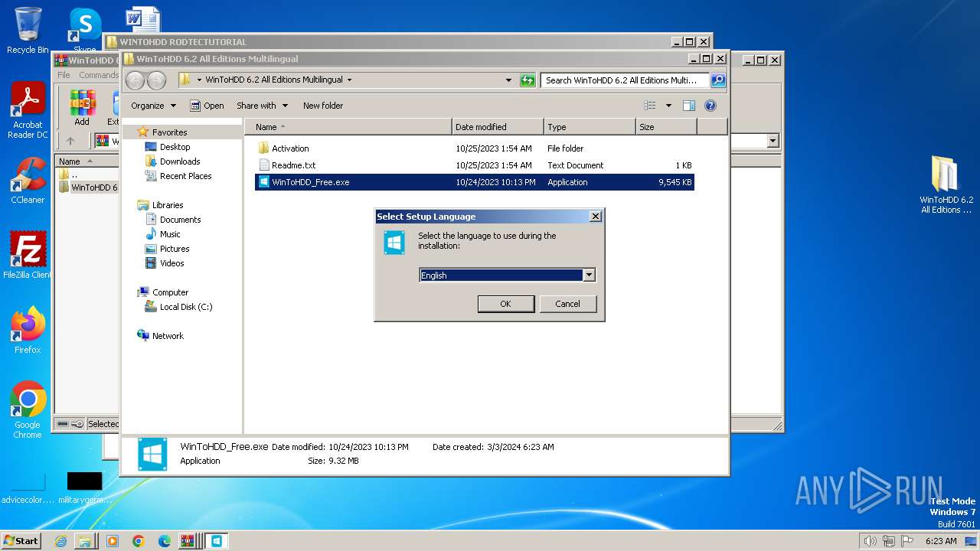This screenshot has height=551, width=980.
Task: Click New folder in Explorer toolbar
Action: (x=323, y=106)
